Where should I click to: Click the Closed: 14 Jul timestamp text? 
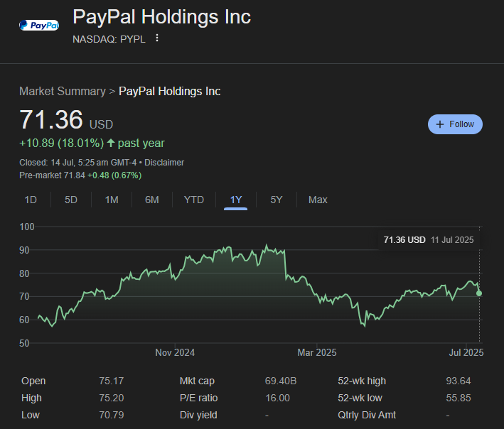pos(77,163)
